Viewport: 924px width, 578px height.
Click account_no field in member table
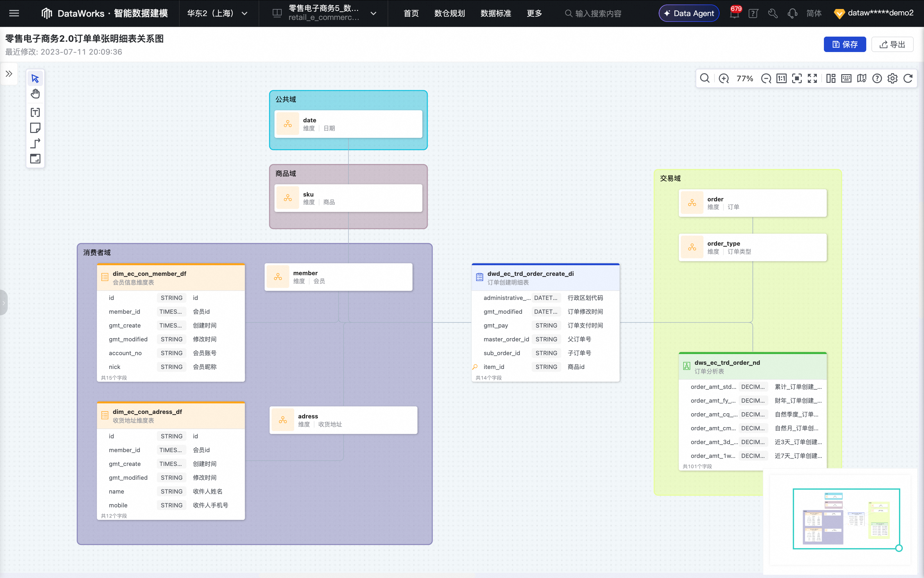pos(171,353)
